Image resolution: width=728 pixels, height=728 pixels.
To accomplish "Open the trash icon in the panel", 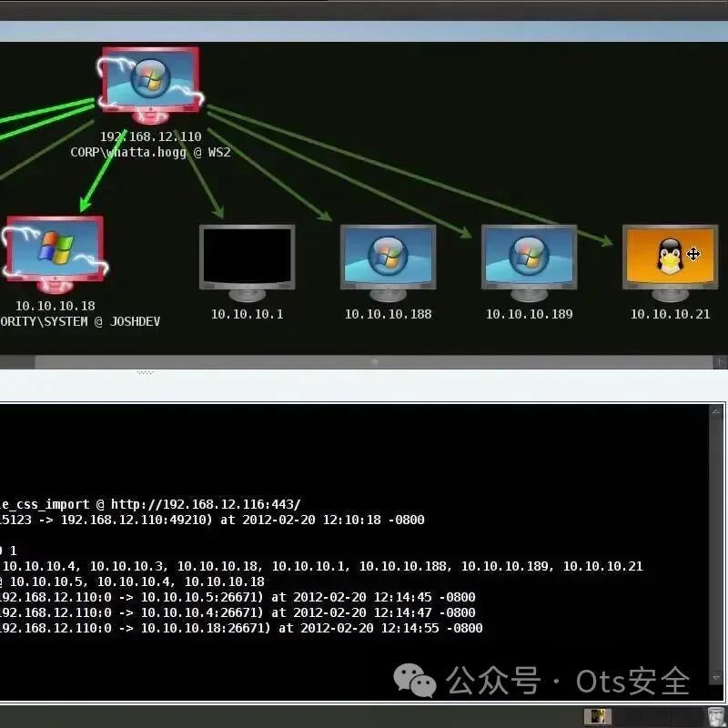I will coord(715,716).
